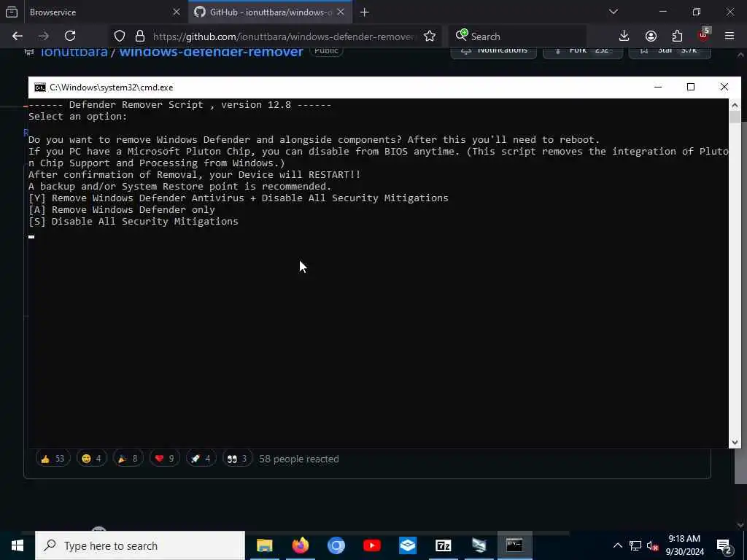
Task: Expand the list all tabs dropdown
Action: [x=613, y=12]
